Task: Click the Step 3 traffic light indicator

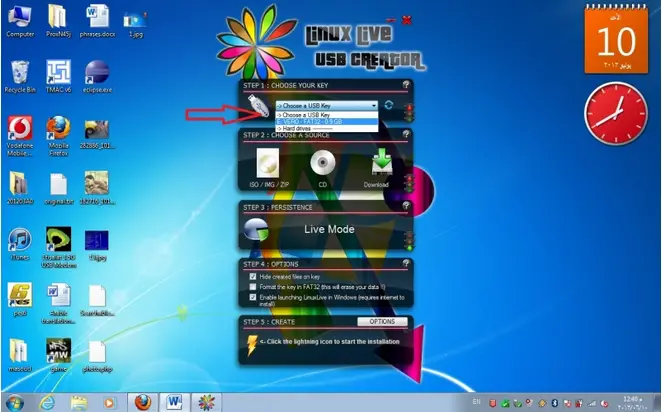Action: tap(409, 241)
